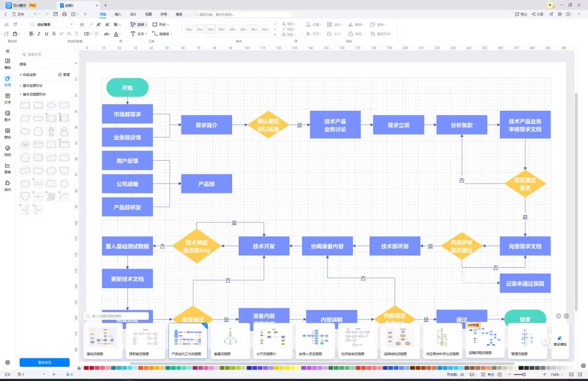This screenshot has height=381, width=588.
Task: Increase font size with larger A
Action: [x=99, y=24]
